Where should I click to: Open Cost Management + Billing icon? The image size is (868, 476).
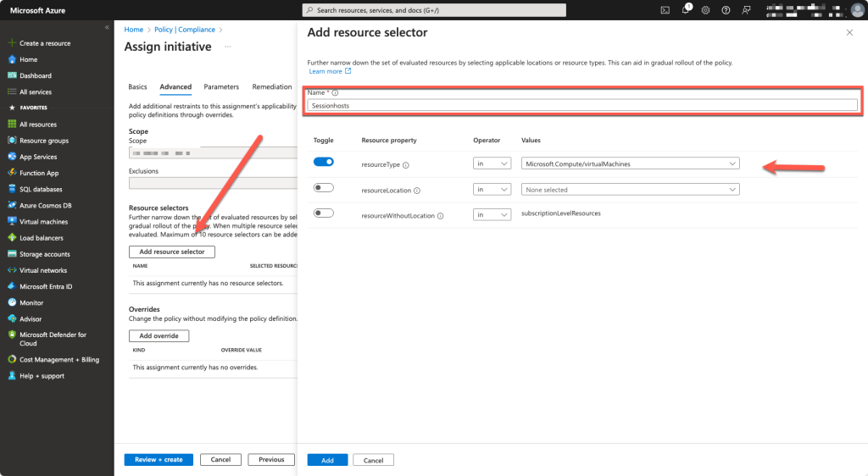12,359
